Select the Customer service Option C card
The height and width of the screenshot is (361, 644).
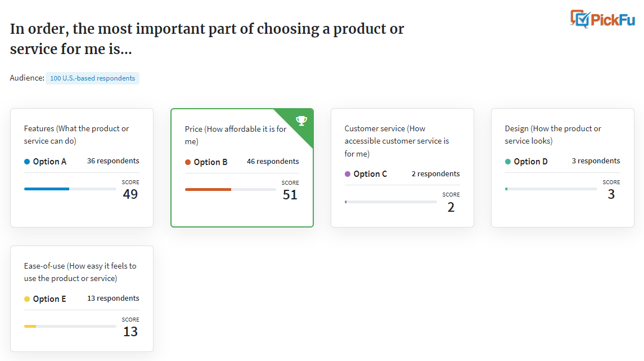(x=403, y=168)
